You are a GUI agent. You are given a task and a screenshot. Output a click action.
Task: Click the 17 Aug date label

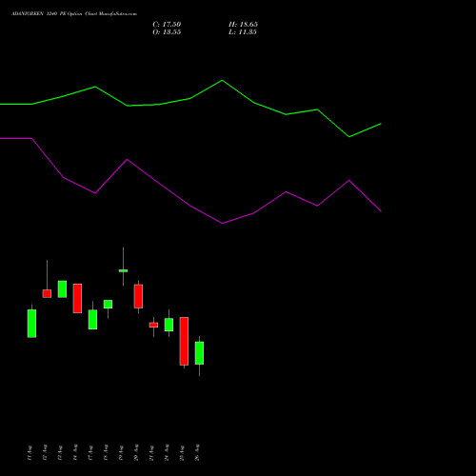90,453
